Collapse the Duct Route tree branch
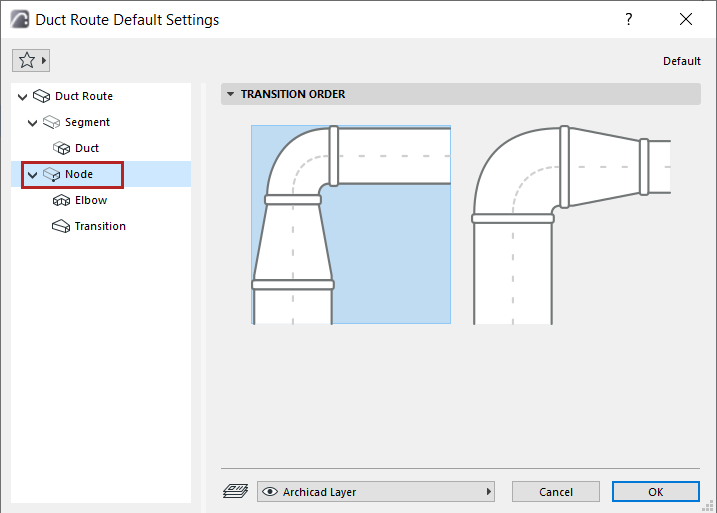The width and height of the screenshot is (717, 513). [22, 96]
